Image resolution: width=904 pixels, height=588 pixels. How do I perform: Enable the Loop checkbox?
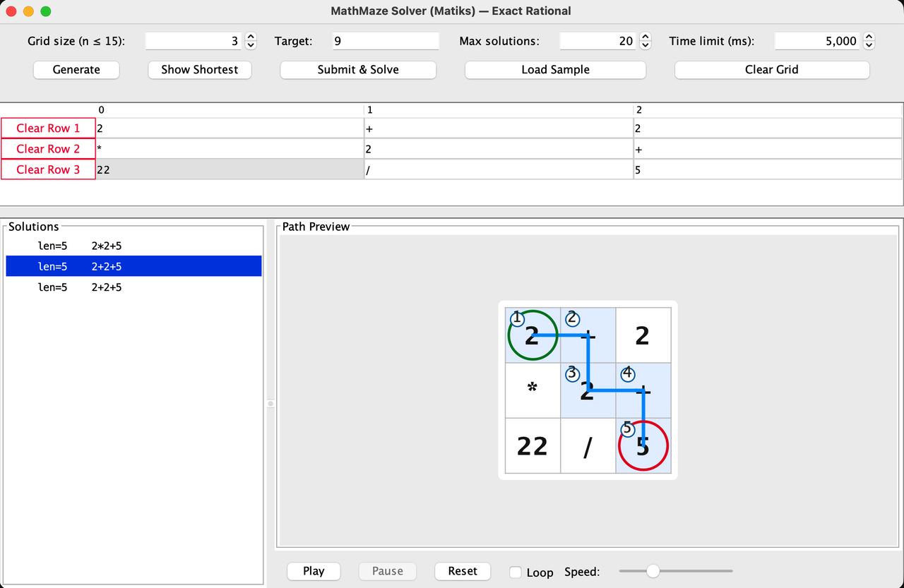pos(516,572)
